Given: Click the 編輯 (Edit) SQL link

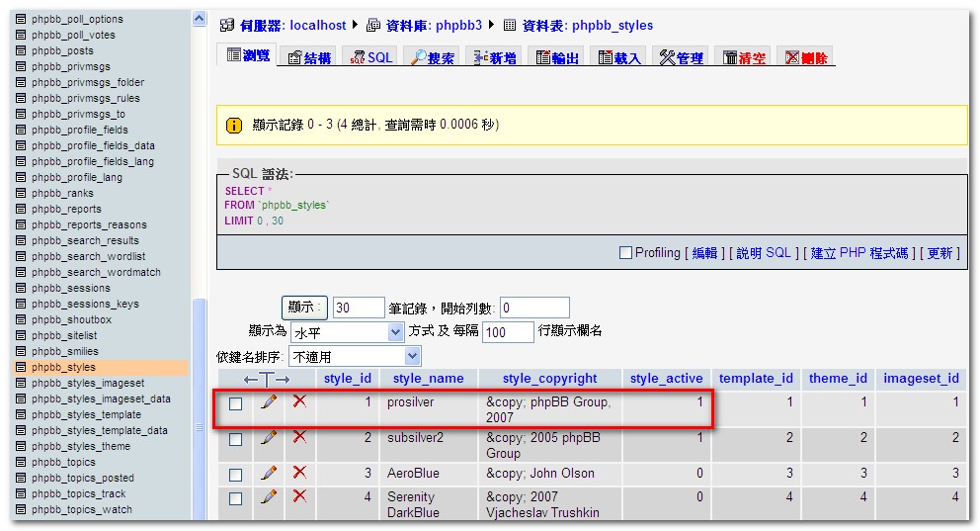Looking at the screenshot, I should (x=704, y=253).
